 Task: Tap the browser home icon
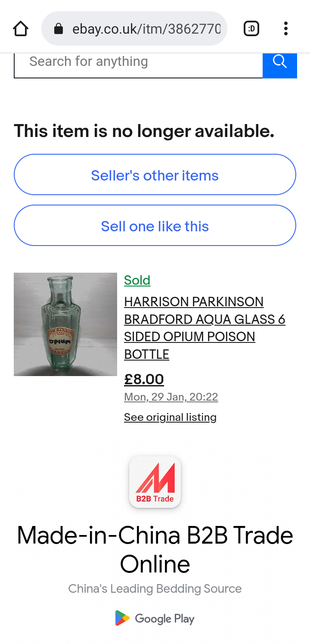click(x=21, y=29)
